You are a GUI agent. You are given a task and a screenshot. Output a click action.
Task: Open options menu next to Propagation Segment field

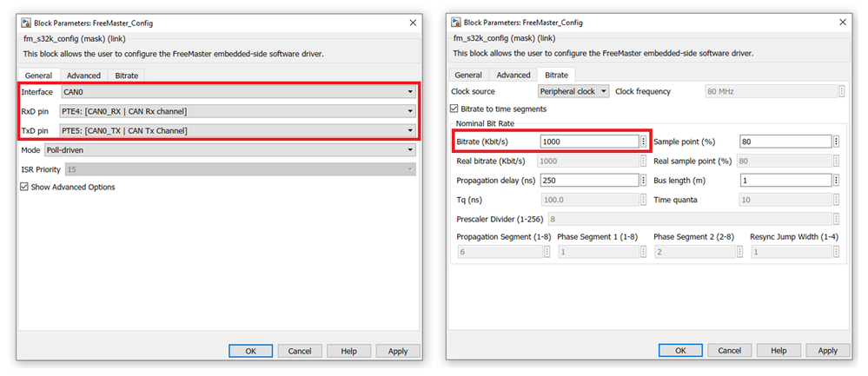click(547, 252)
